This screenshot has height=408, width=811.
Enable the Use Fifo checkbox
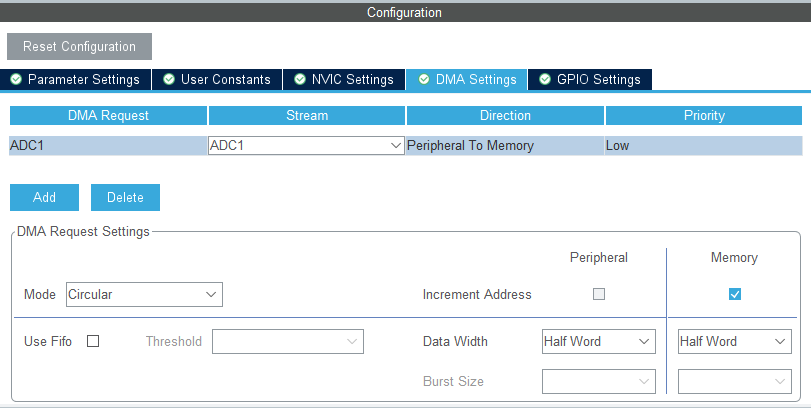pyautogui.click(x=93, y=341)
